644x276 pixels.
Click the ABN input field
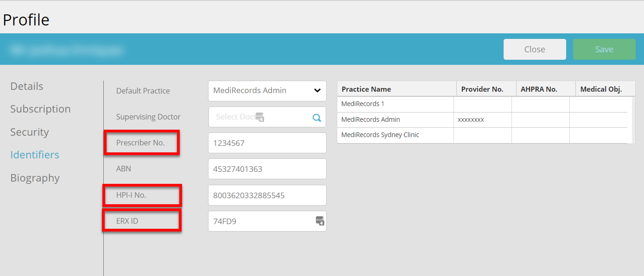click(x=267, y=169)
